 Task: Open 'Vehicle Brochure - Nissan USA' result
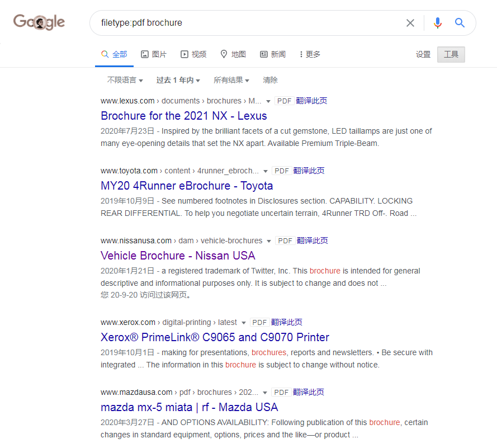(178, 256)
